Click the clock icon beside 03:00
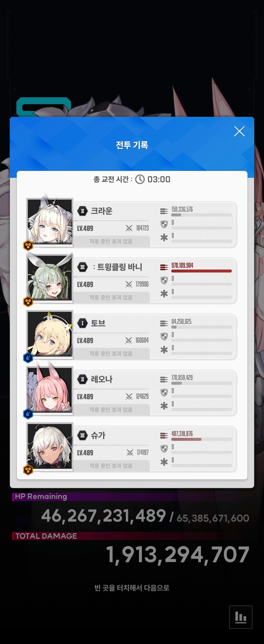This screenshot has height=644, width=264. (x=140, y=179)
